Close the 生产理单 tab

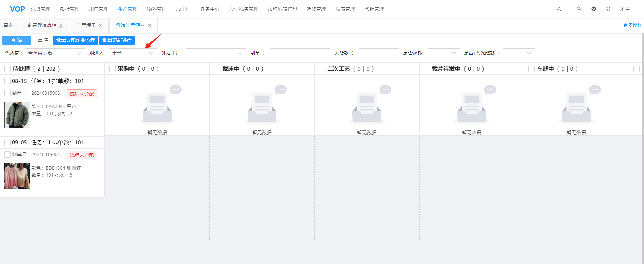pos(100,25)
